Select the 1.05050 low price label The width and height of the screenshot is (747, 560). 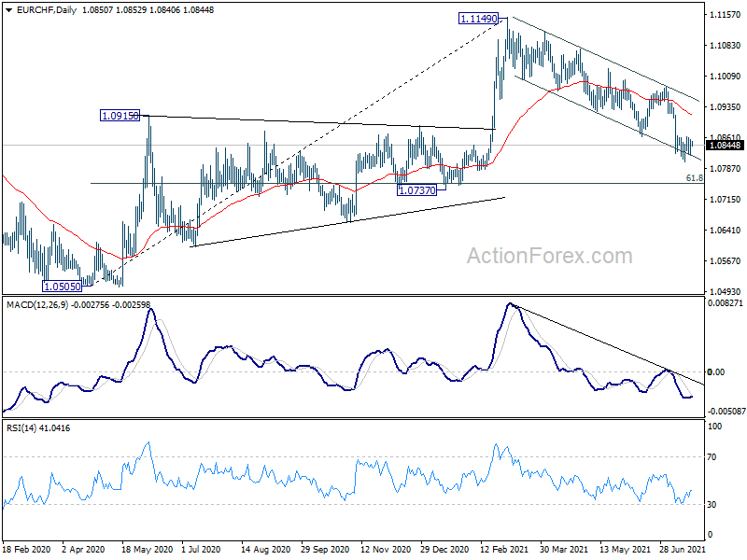pyautogui.click(x=62, y=287)
